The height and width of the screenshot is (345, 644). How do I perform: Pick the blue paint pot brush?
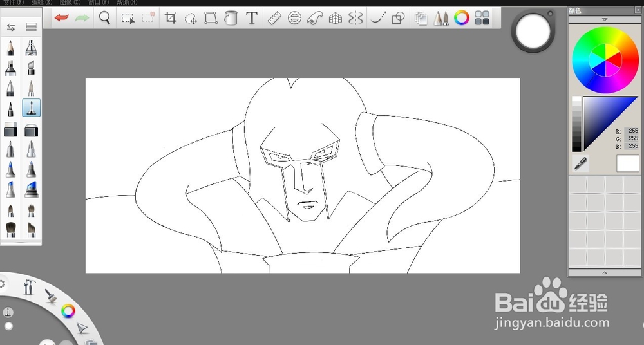tap(31, 189)
